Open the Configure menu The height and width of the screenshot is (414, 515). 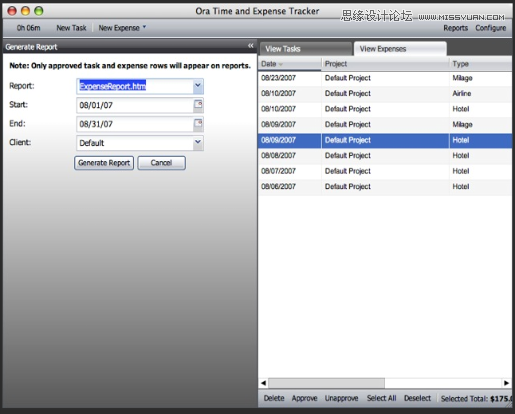click(491, 28)
